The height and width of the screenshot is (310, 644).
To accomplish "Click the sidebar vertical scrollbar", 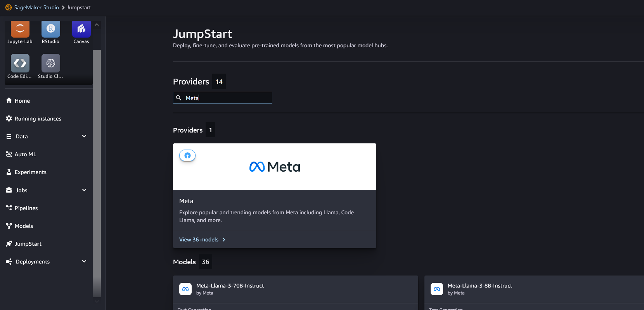I will (x=97, y=173).
